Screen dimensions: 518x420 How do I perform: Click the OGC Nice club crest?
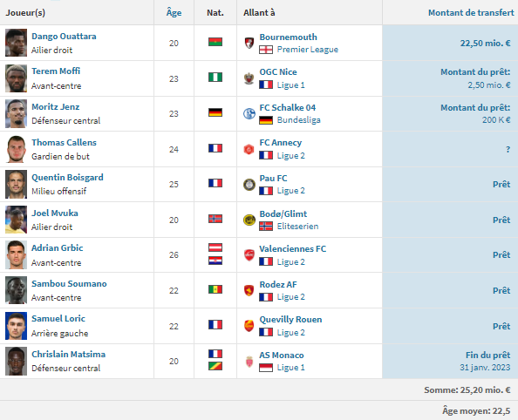[x=249, y=78]
